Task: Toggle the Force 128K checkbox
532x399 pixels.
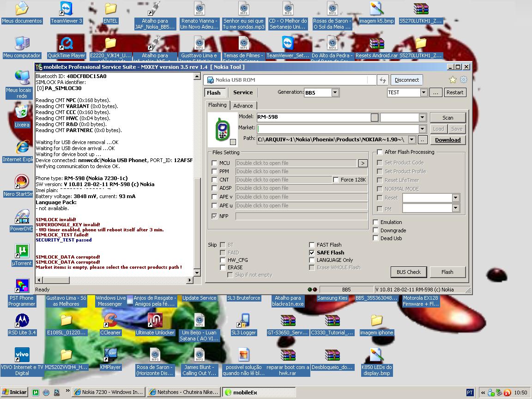Action: click(x=336, y=180)
